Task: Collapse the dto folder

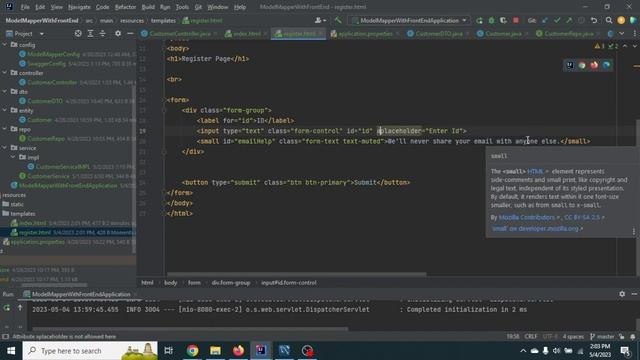Action: 4,91
